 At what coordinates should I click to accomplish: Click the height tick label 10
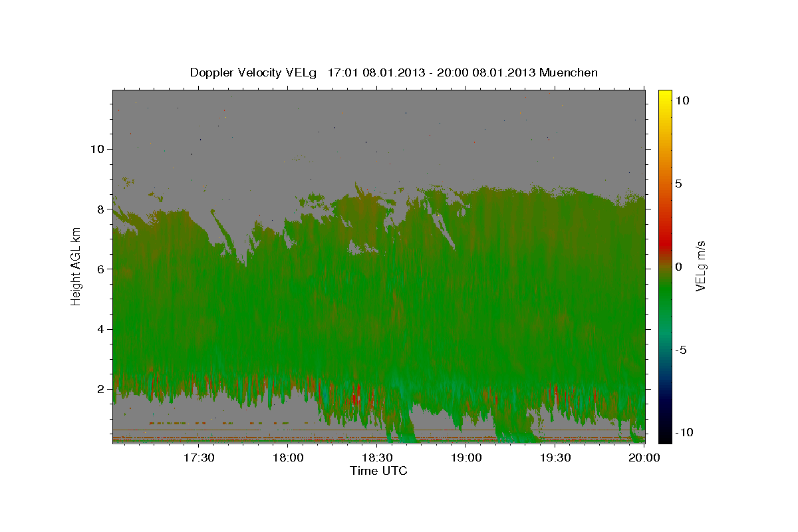pyautogui.click(x=99, y=149)
